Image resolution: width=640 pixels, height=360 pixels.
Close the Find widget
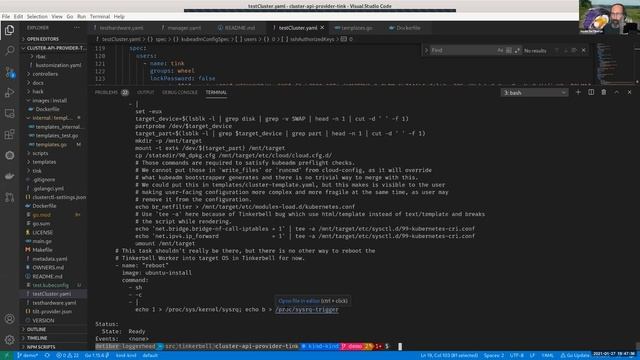click(x=584, y=50)
